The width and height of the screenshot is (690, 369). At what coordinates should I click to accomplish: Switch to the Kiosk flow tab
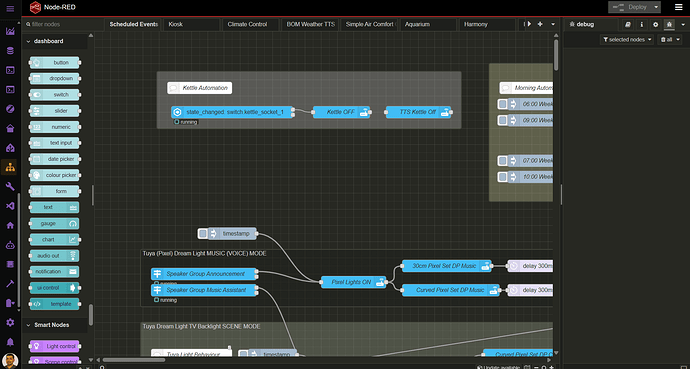[191, 24]
